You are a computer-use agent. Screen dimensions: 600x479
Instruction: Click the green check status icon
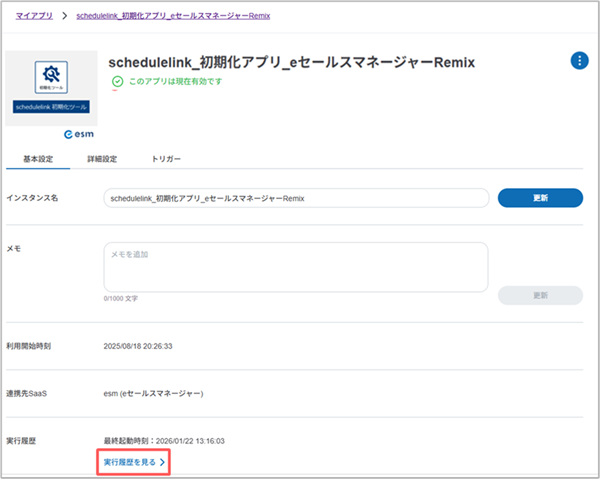(117, 81)
